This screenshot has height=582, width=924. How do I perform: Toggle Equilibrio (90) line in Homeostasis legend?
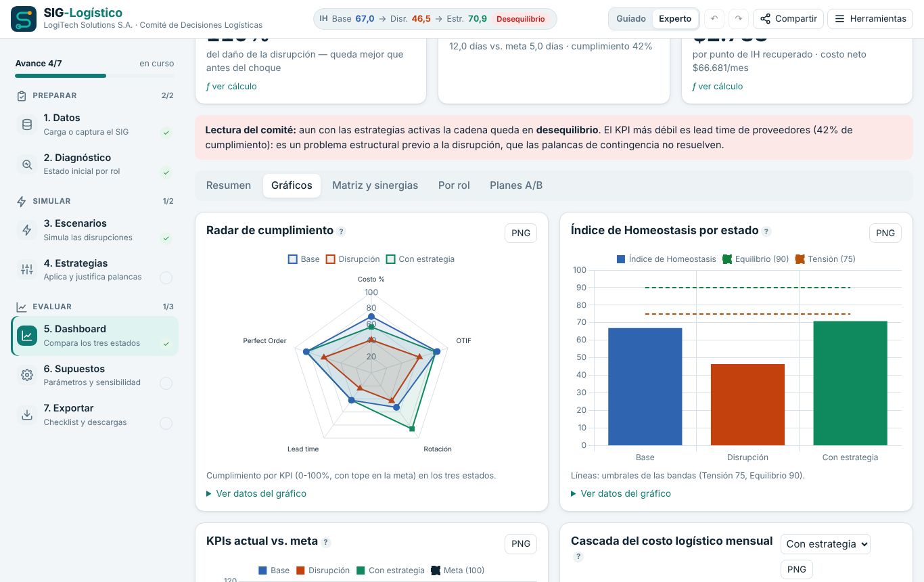[756, 259]
